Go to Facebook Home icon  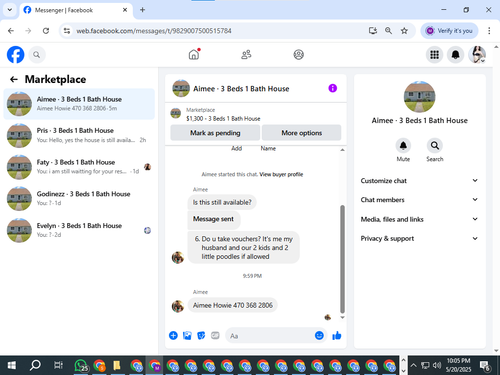pyautogui.click(x=194, y=54)
